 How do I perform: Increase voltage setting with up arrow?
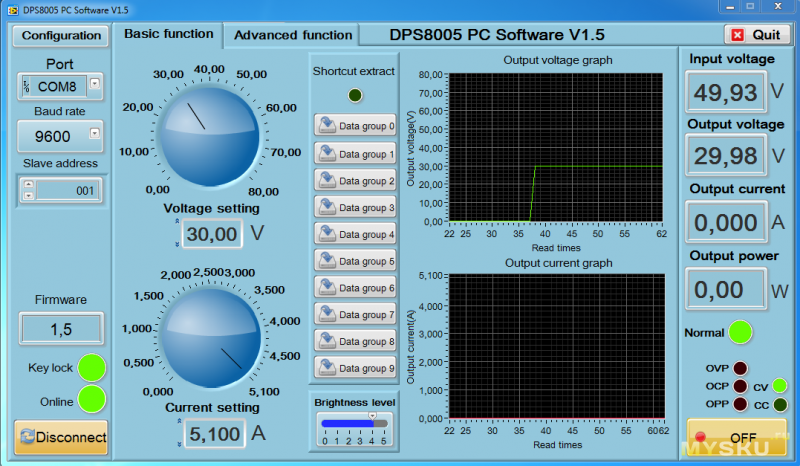pos(177,222)
